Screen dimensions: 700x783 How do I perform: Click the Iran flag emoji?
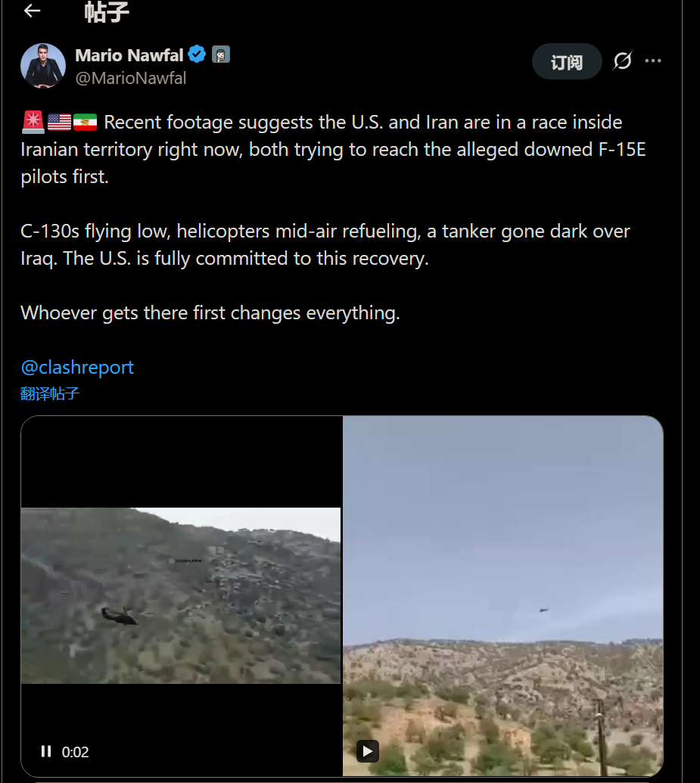[85, 122]
